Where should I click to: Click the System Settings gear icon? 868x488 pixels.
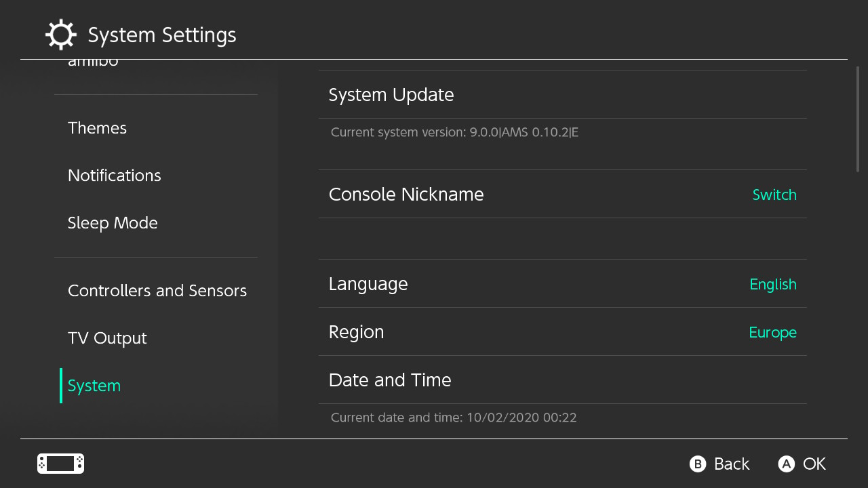[60, 35]
